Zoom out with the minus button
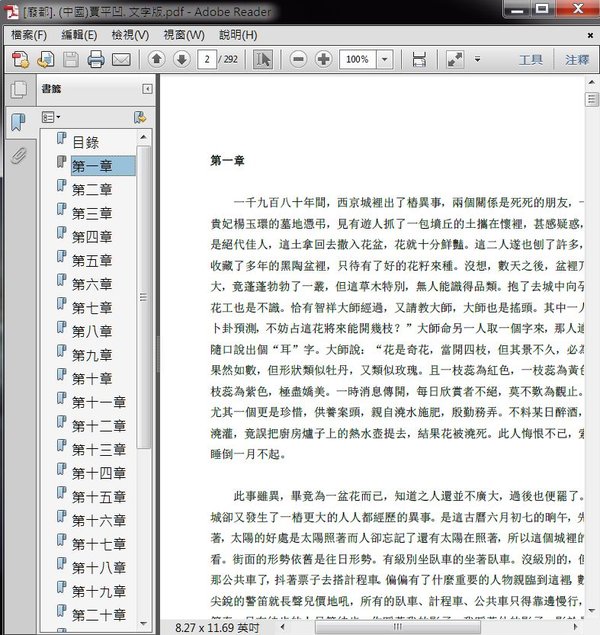Image resolution: width=600 pixels, height=635 pixels. point(298,60)
